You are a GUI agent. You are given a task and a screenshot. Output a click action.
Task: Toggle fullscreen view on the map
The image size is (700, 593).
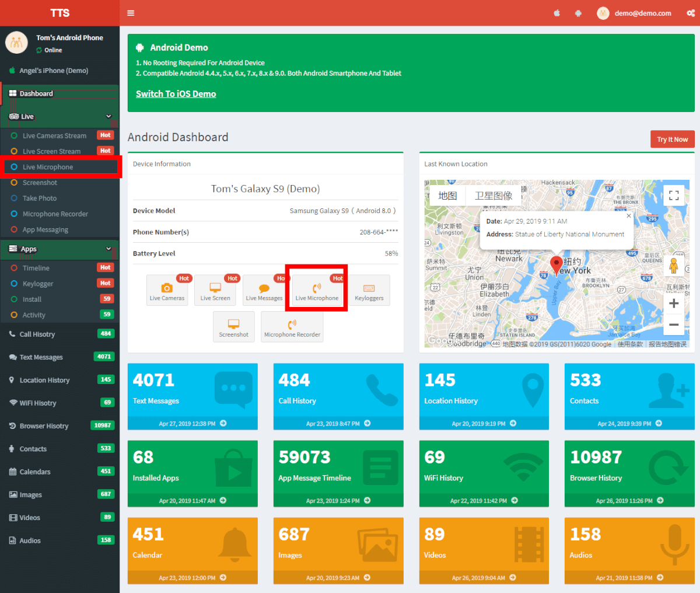coord(674,196)
